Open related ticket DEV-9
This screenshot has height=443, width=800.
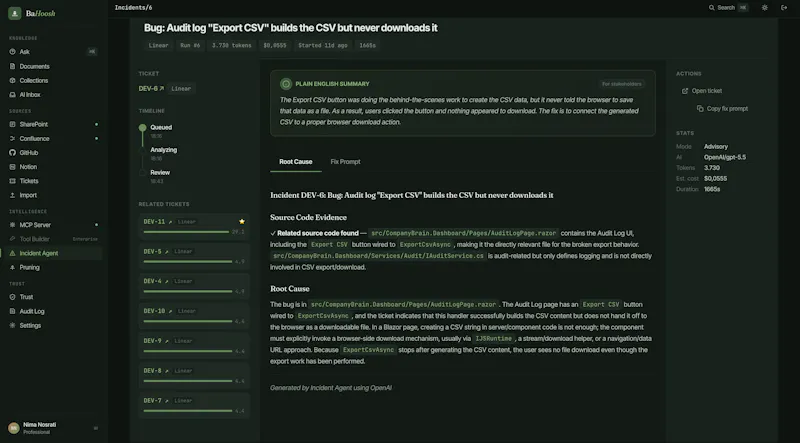pyautogui.click(x=156, y=341)
